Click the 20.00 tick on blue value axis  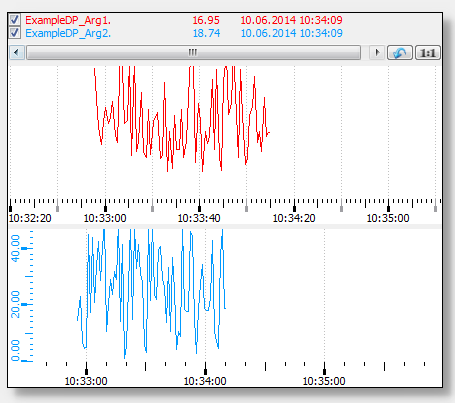coord(16,304)
